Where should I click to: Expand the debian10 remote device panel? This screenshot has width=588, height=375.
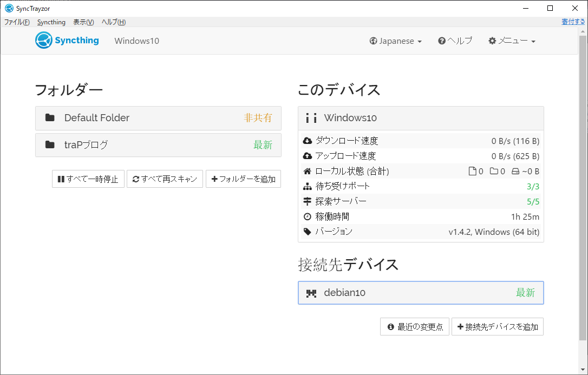[x=421, y=293]
